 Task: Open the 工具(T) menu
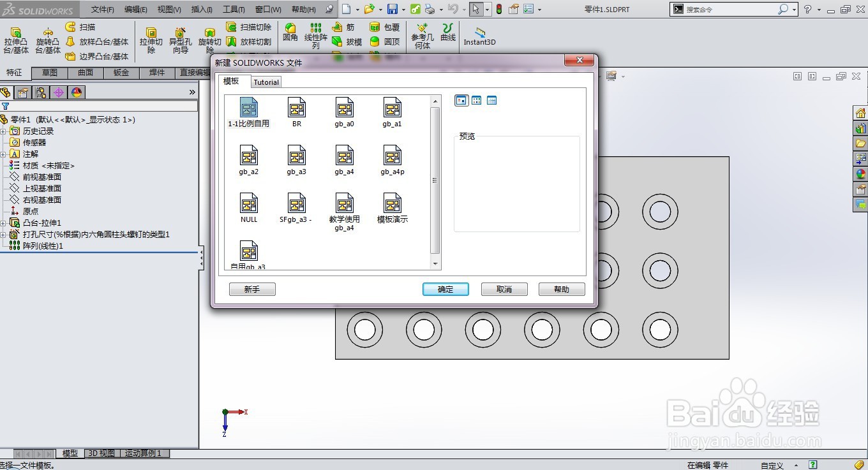[x=234, y=10]
